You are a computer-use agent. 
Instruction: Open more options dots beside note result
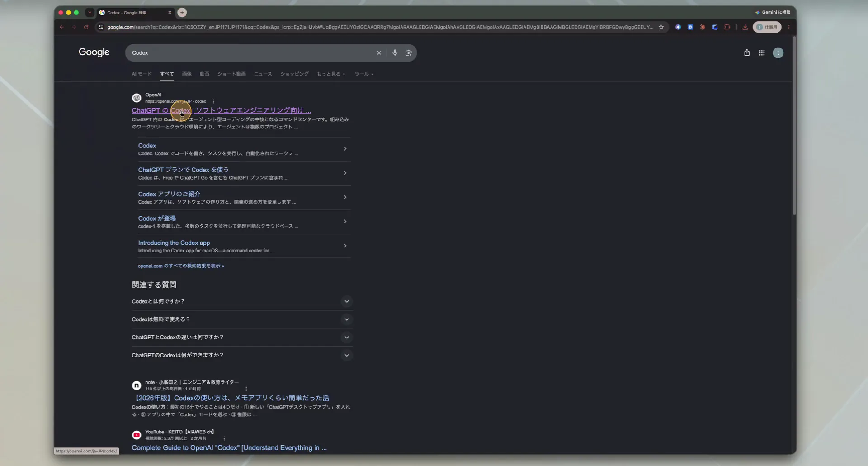pos(246,389)
